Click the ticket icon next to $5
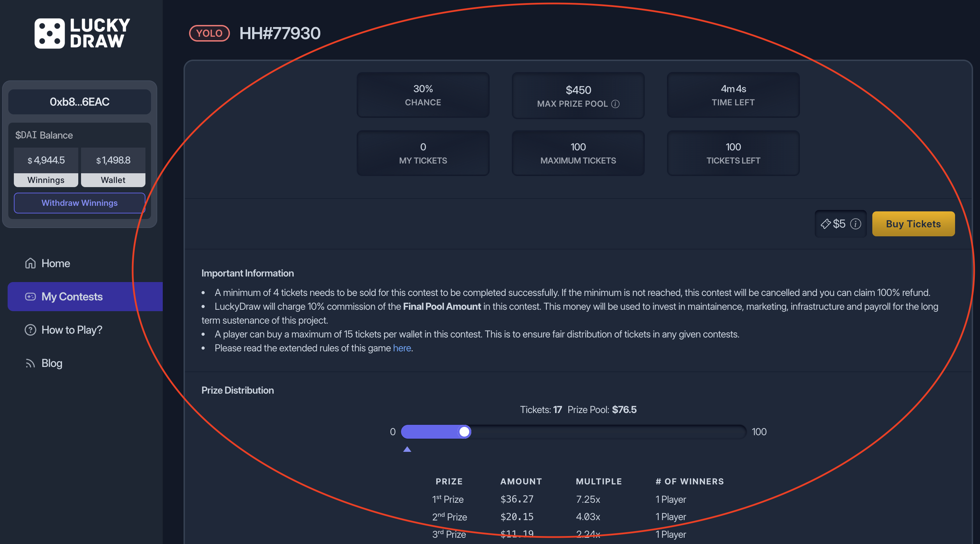The image size is (980, 544). 826,224
